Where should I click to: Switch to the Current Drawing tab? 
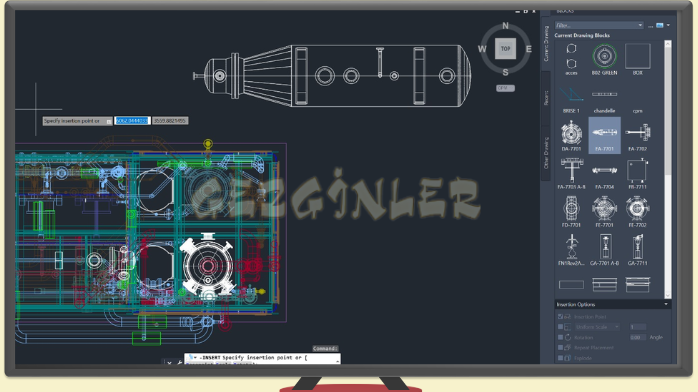click(546, 43)
